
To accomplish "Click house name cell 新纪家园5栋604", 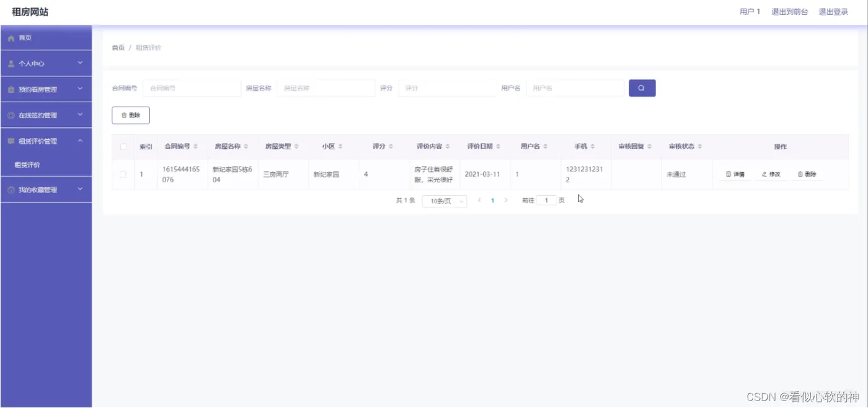I will (232, 174).
